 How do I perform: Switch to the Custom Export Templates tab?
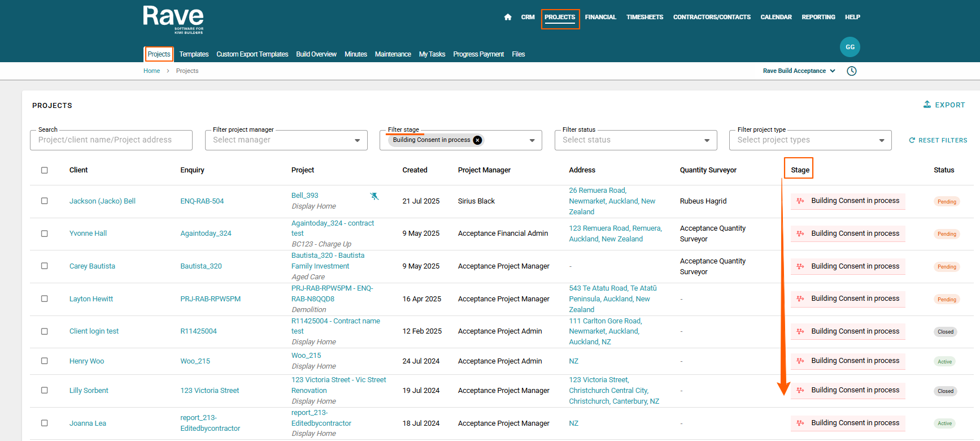coord(252,54)
